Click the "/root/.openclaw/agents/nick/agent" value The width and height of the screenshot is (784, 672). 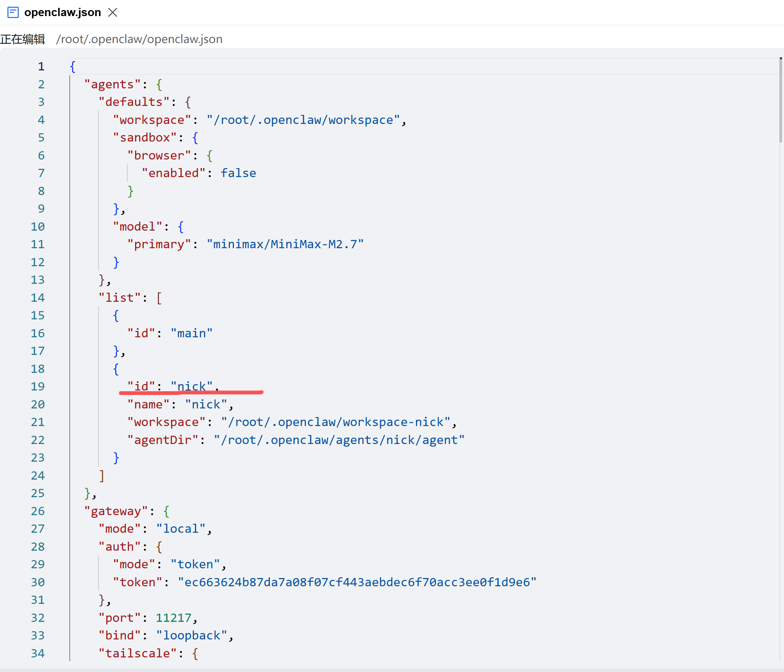click(x=339, y=440)
